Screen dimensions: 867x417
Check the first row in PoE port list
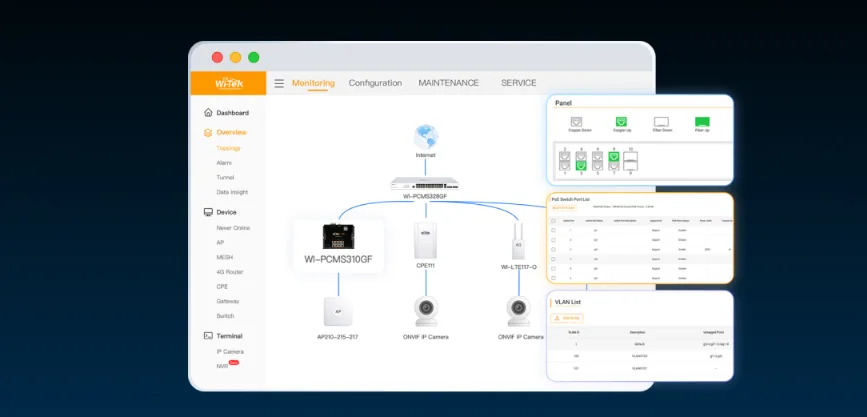coord(553,230)
